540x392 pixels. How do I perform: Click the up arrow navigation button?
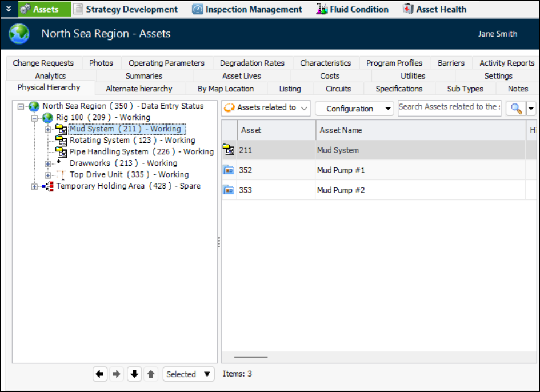pyautogui.click(x=151, y=374)
